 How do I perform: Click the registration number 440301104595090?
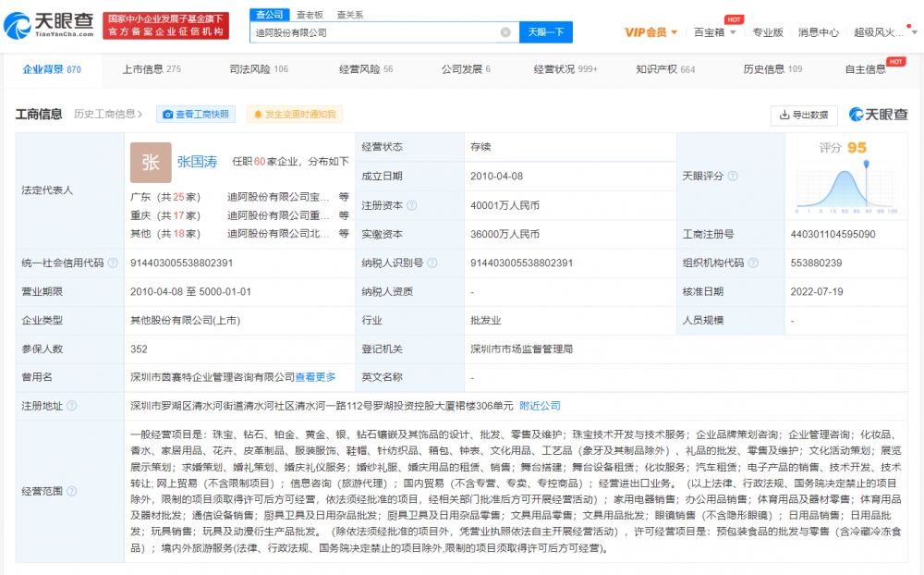point(833,234)
